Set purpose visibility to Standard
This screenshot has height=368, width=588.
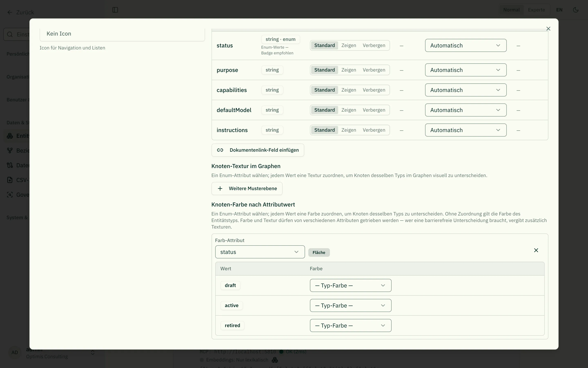324,70
